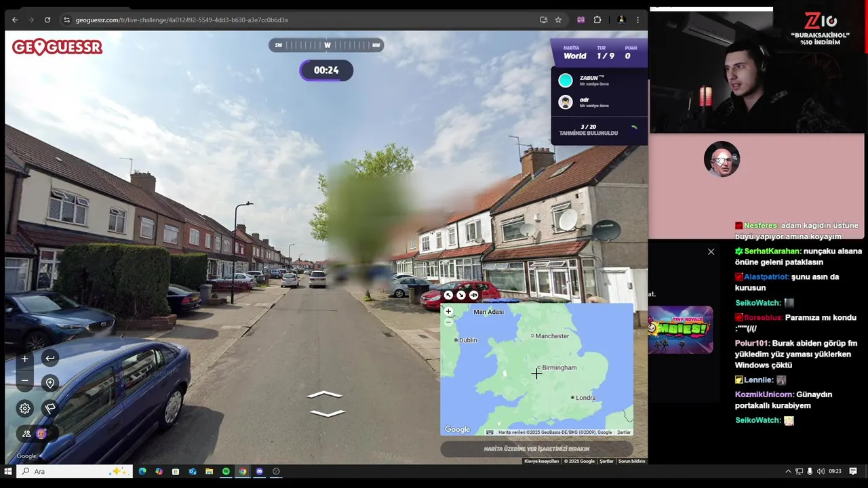
Task: Move forward with the upper street arrow
Action: point(325,394)
